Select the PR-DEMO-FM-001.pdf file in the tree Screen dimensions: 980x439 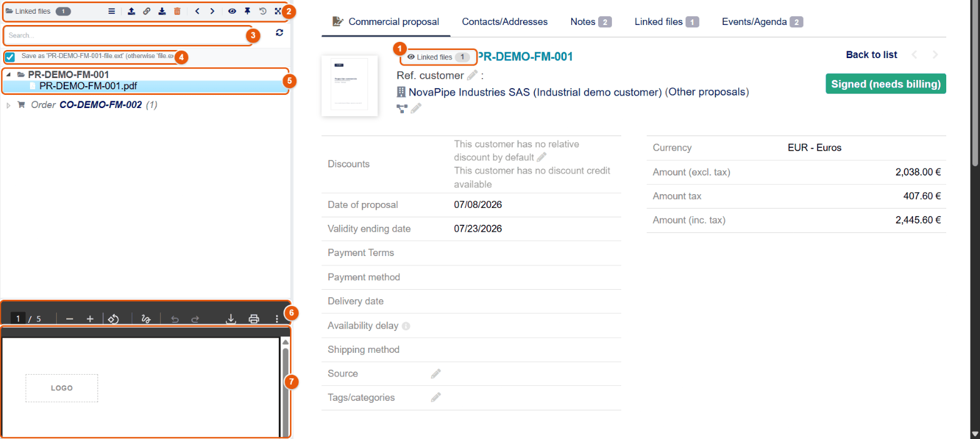pyautogui.click(x=88, y=86)
